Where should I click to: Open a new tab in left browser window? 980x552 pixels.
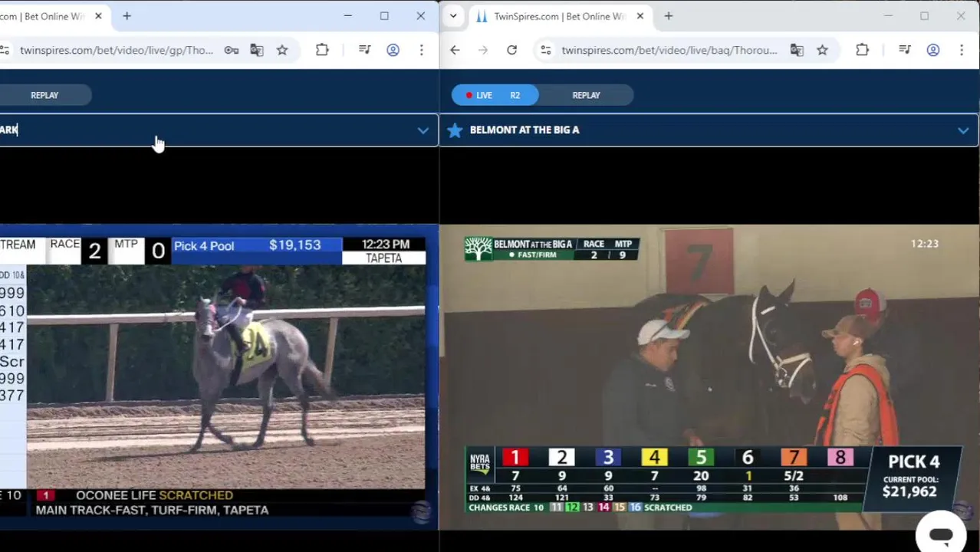pyautogui.click(x=127, y=16)
